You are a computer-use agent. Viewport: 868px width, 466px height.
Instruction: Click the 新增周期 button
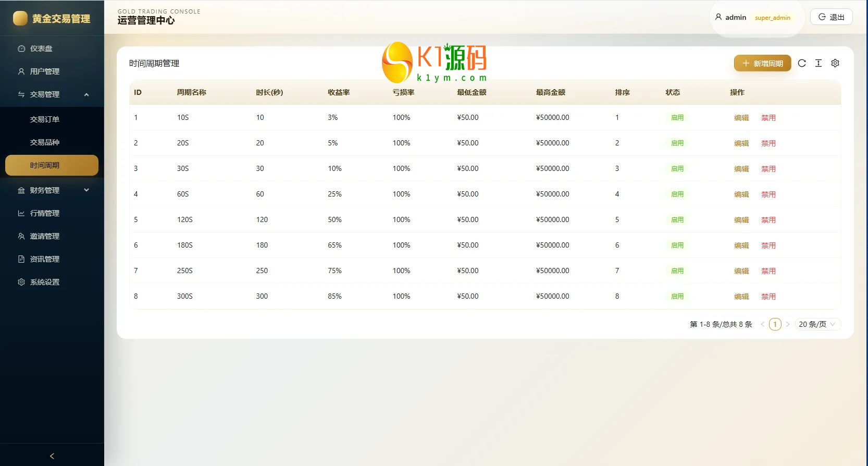point(763,63)
